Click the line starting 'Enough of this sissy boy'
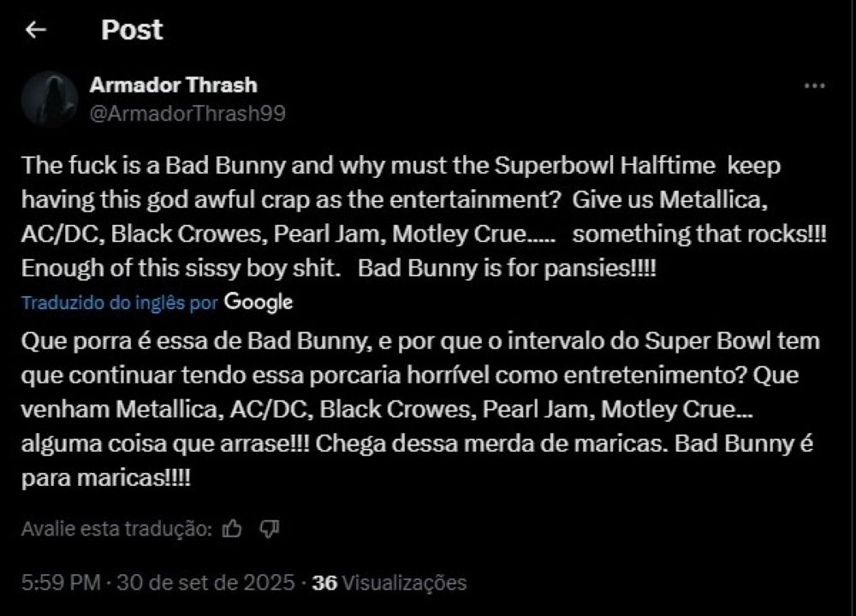This screenshot has width=856, height=616. (x=338, y=268)
